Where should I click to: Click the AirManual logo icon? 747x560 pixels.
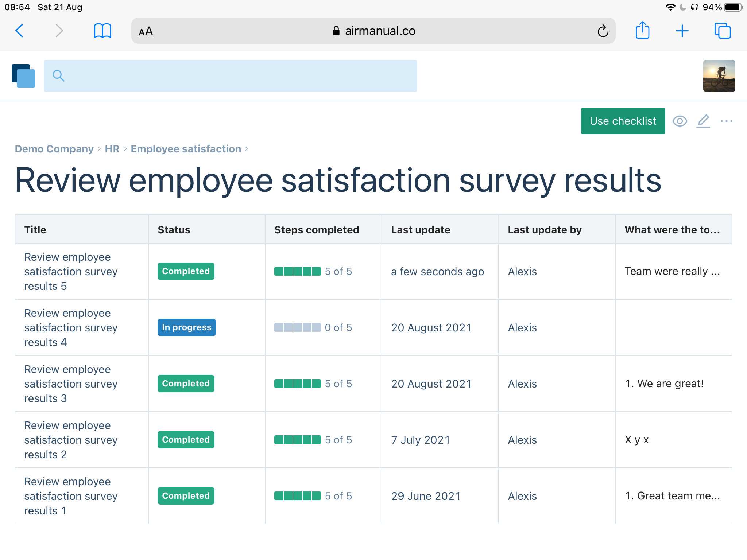(x=23, y=76)
